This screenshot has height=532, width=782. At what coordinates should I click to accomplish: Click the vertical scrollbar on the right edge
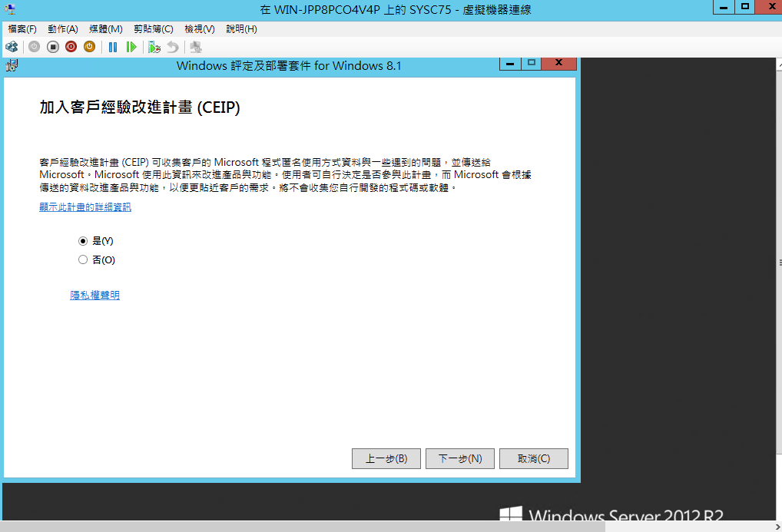pos(779,262)
